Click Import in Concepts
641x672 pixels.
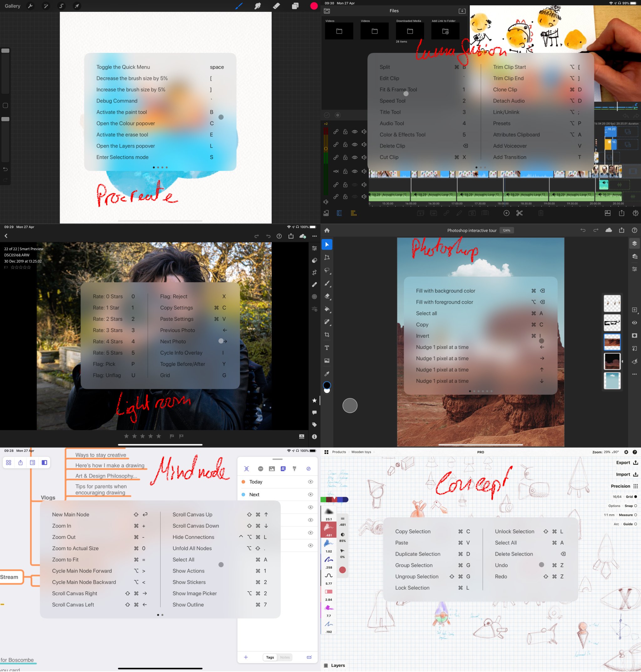tap(627, 475)
